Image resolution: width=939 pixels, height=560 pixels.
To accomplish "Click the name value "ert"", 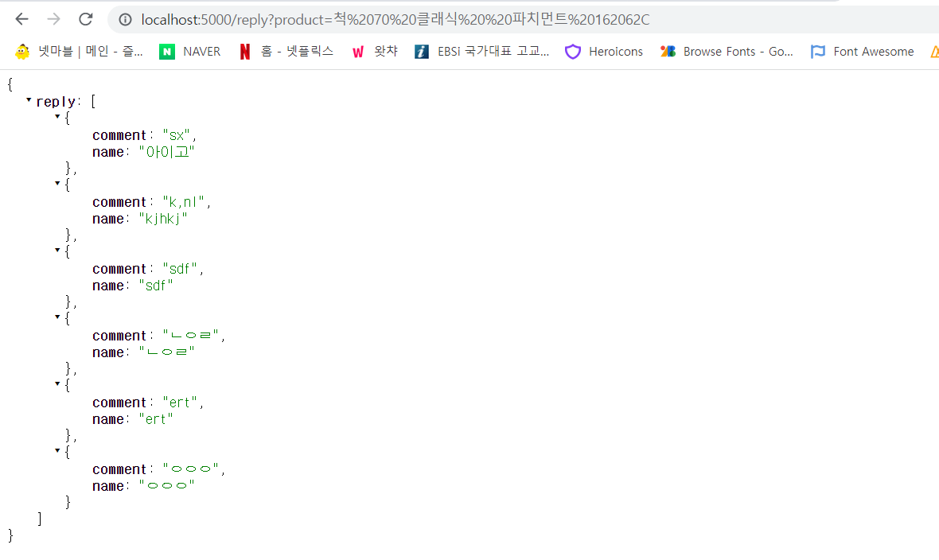I will click(x=156, y=419).
